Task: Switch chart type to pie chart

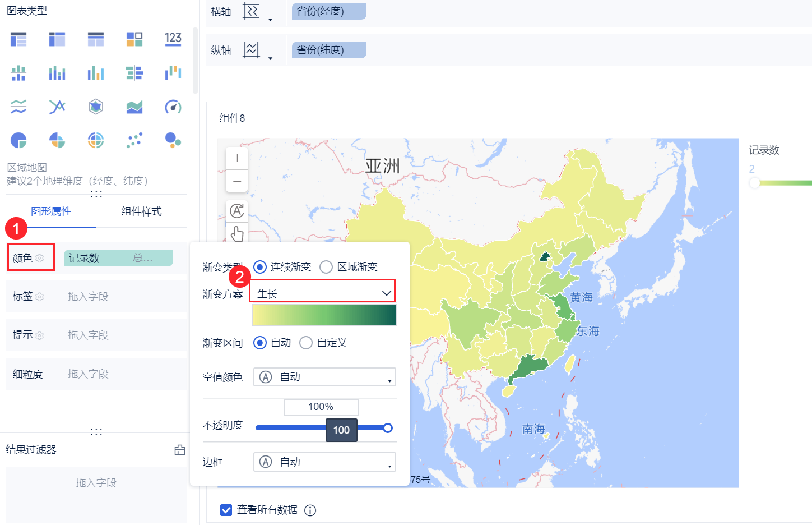Action: click(x=18, y=140)
